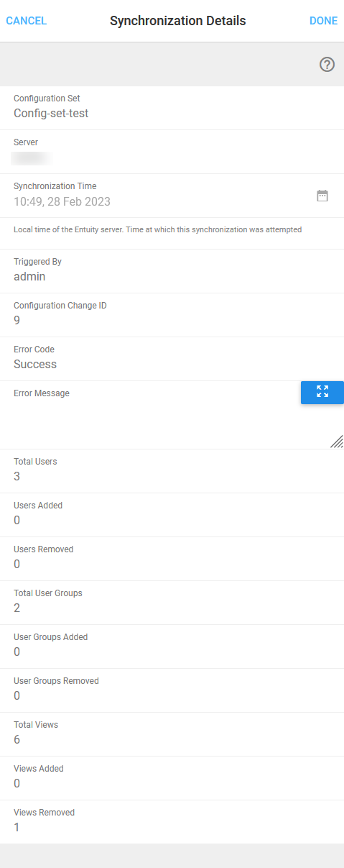The height and width of the screenshot is (868, 344).
Task: Select the User Groups Removed field
Action: (x=172, y=690)
